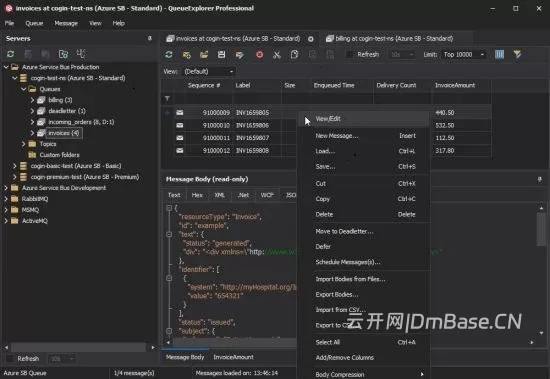Select the Hex body view tab

pos(197,195)
